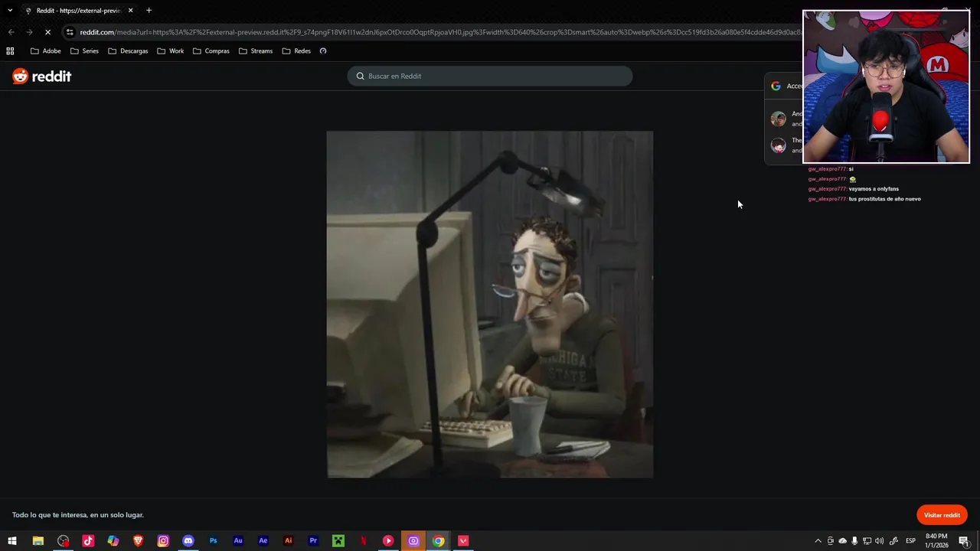
Task: Launch Illustrator from taskbar
Action: (x=288, y=541)
